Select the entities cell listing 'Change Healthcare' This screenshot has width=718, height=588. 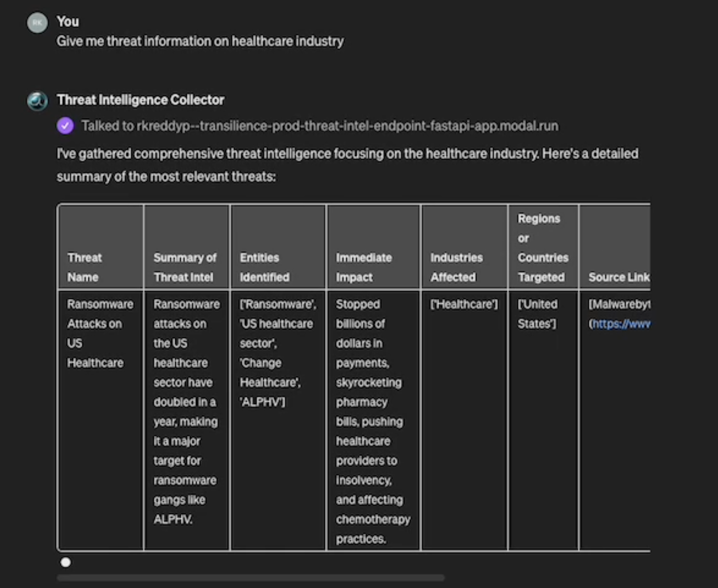point(278,420)
